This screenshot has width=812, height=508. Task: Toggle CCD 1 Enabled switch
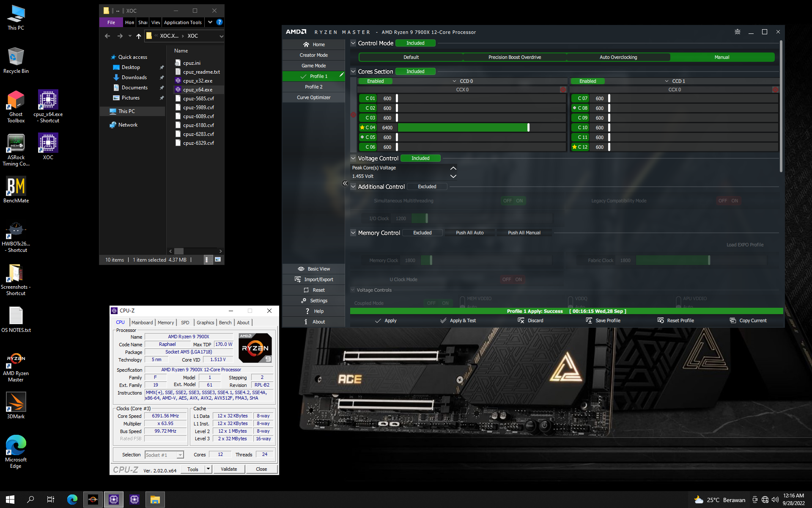coord(588,81)
